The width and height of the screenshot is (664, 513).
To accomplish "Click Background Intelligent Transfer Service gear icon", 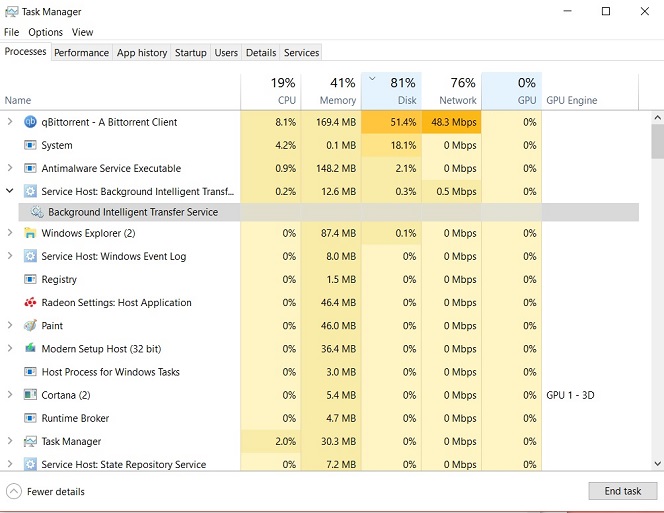I will (x=37, y=212).
